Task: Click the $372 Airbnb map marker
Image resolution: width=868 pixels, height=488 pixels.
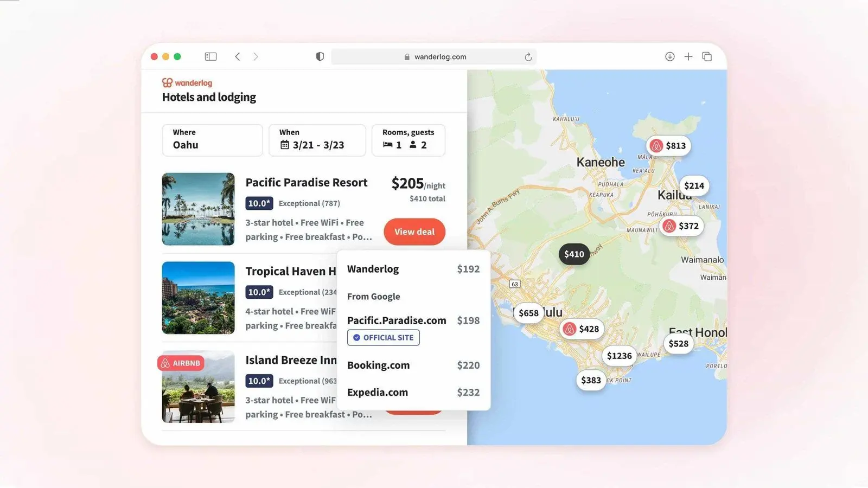Action: pyautogui.click(x=681, y=226)
